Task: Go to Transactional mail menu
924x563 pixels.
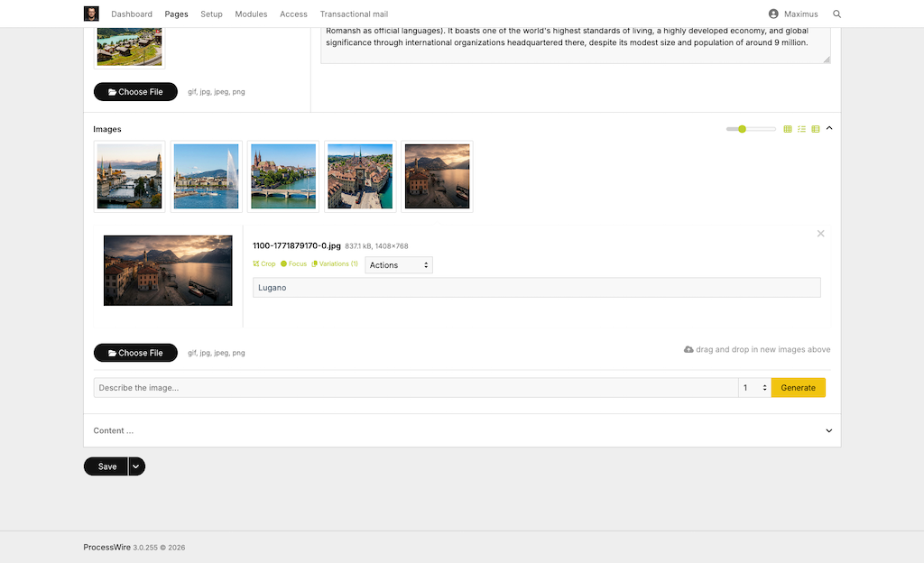Action: (x=354, y=14)
